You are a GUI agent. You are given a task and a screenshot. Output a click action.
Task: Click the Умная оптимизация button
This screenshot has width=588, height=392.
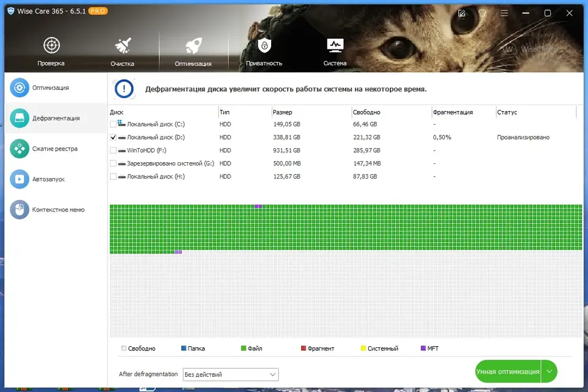(x=508, y=371)
